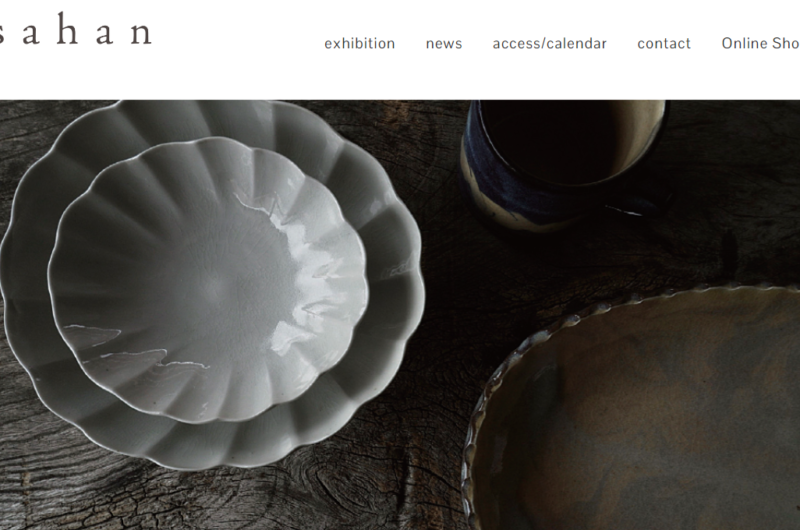
Task: Open the exhibition page
Action: 359,44
